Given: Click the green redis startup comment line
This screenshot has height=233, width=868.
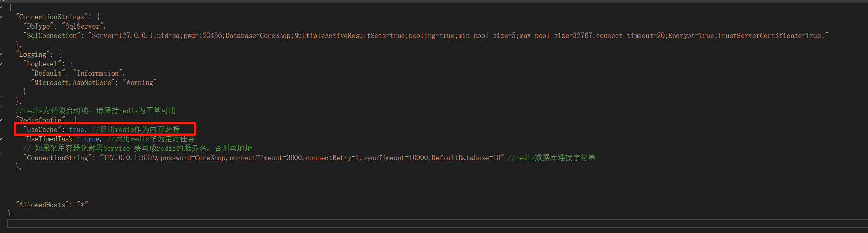Looking at the screenshot, I should (96, 111).
